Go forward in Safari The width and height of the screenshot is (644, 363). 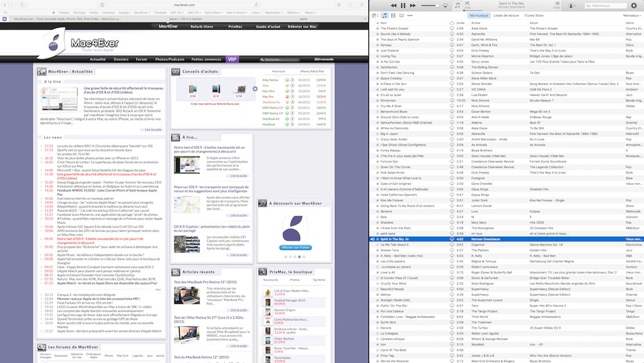click(x=12, y=5)
